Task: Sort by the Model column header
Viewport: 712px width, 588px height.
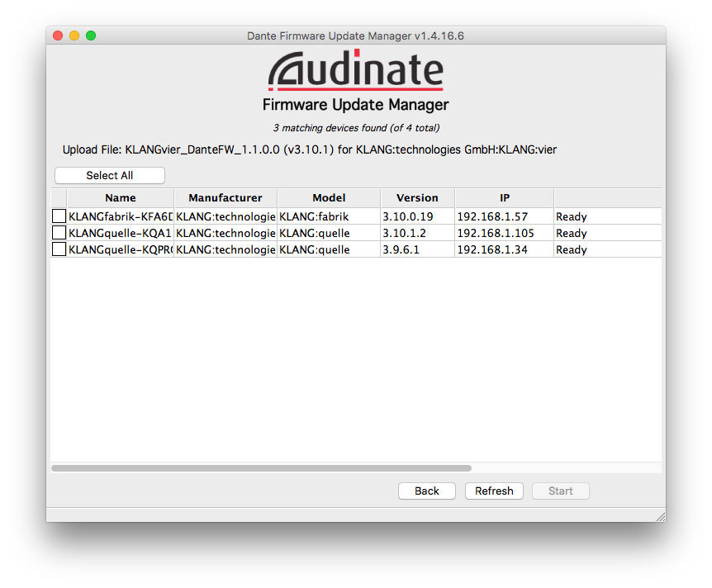Action: pos(329,198)
